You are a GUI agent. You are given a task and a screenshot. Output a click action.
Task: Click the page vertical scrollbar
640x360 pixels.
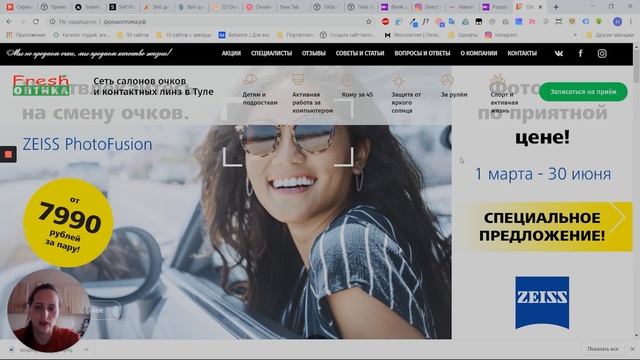[x=636, y=192]
